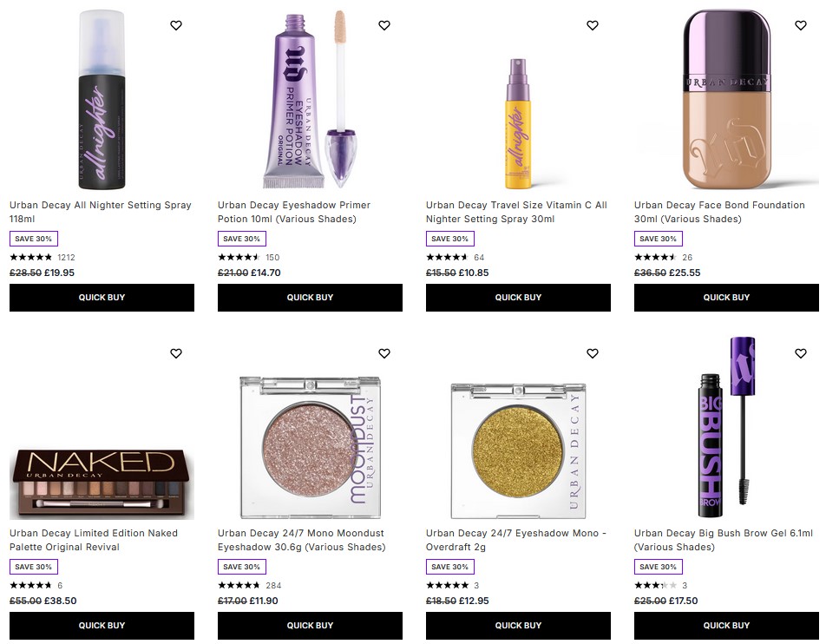826x644 pixels.
Task: Click the SAVE 30% badge under Setting Spray
Action: point(33,238)
